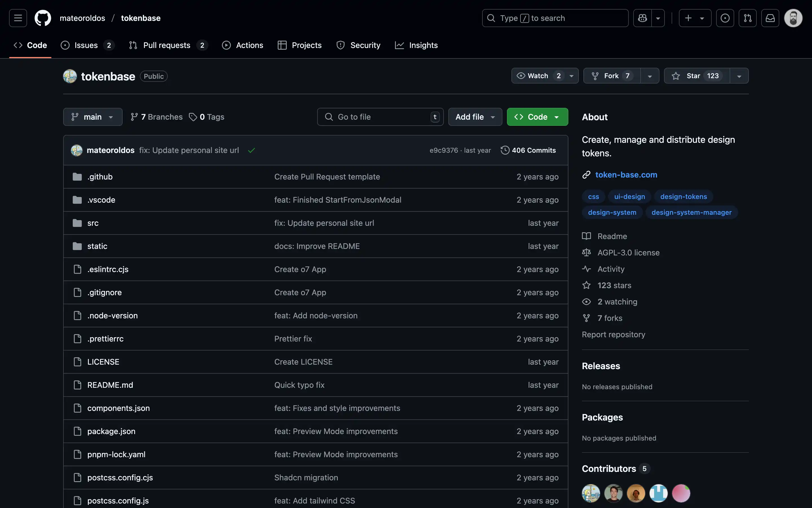Image resolution: width=812 pixels, height=508 pixels.
Task: Open the 'Shadcn migration' commit message
Action: [x=306, y=478]
